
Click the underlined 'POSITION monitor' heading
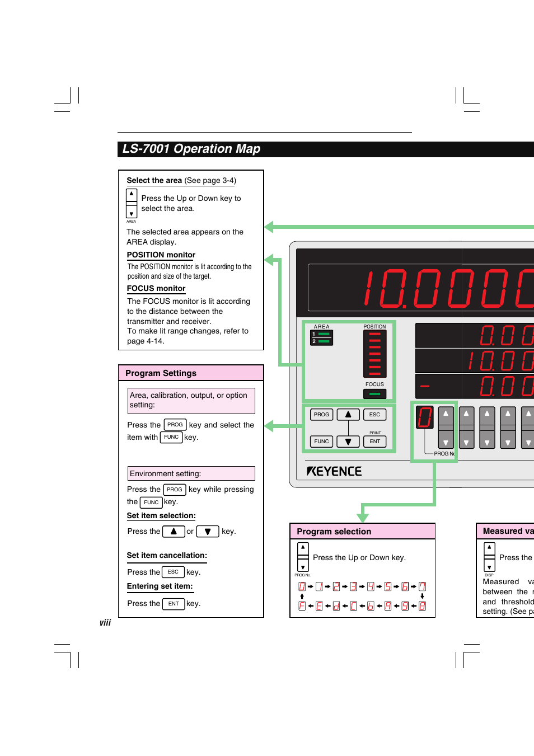[x=161, y=255]
